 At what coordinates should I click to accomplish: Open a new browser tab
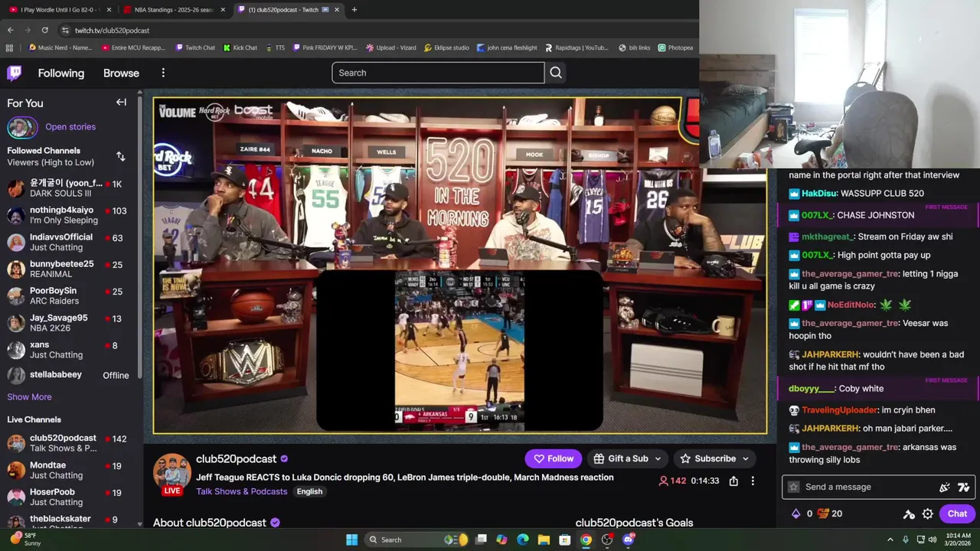point(354,9)
